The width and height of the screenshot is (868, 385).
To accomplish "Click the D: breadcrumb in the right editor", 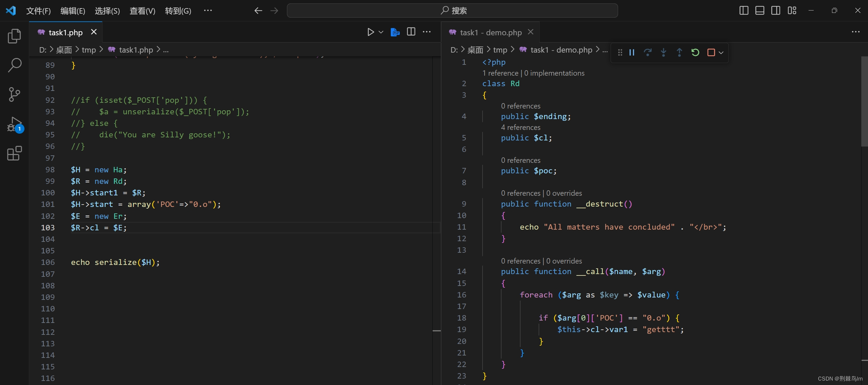I will [454, 50].
